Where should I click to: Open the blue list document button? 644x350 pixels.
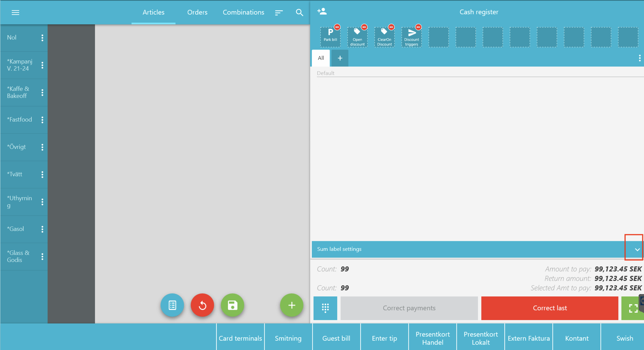(x=172, y=305)
